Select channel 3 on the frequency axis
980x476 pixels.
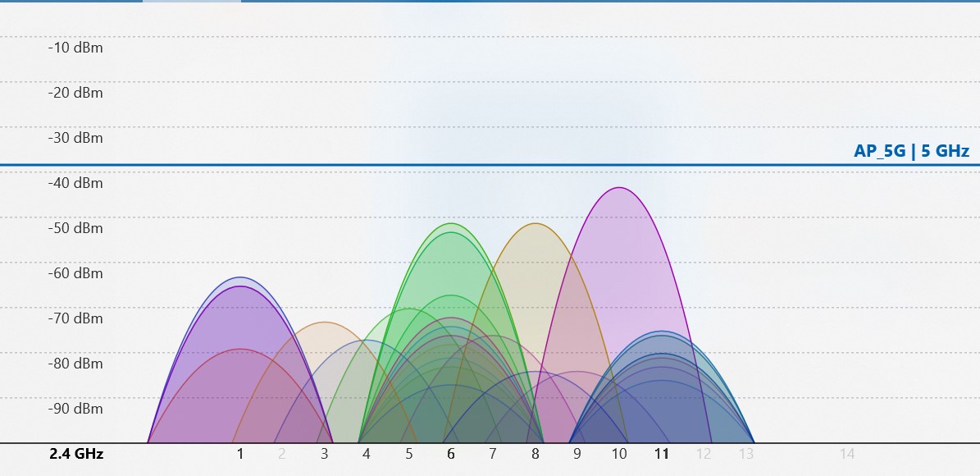[x=325, y=454]
